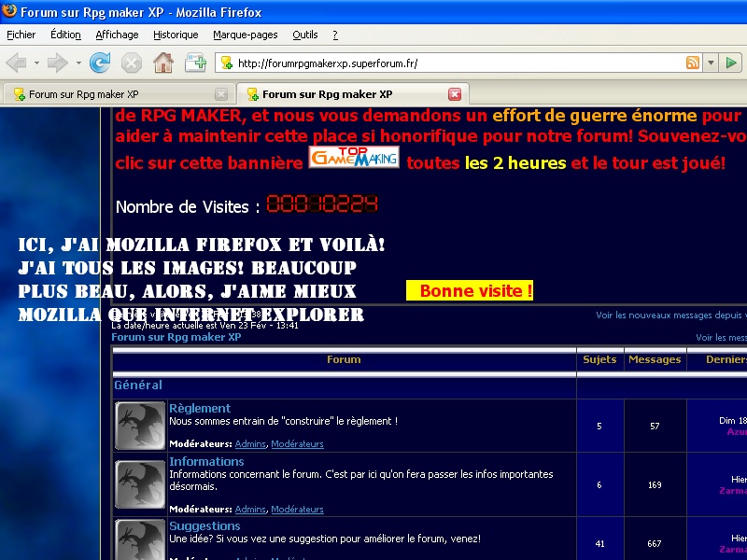The width and height of the screenshot is (747, 560).
Task: Open Modérateurs link under Règlement
Action: (297, 444)
